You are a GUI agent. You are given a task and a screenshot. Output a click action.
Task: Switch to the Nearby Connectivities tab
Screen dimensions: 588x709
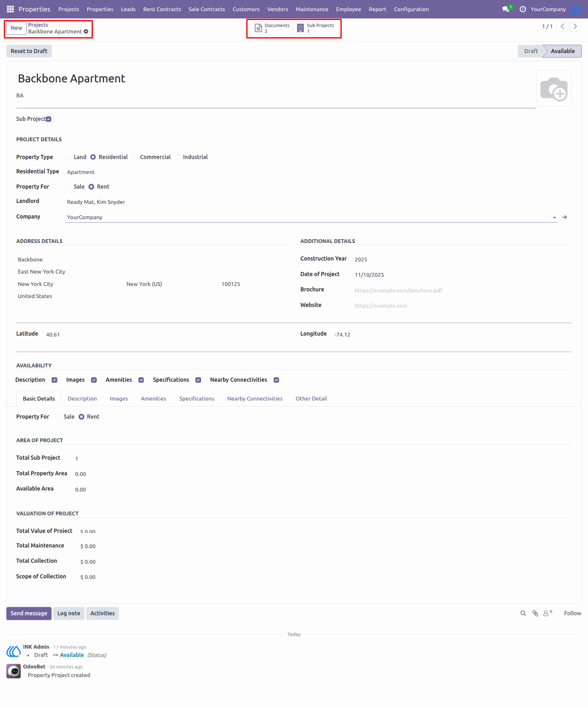254,398
